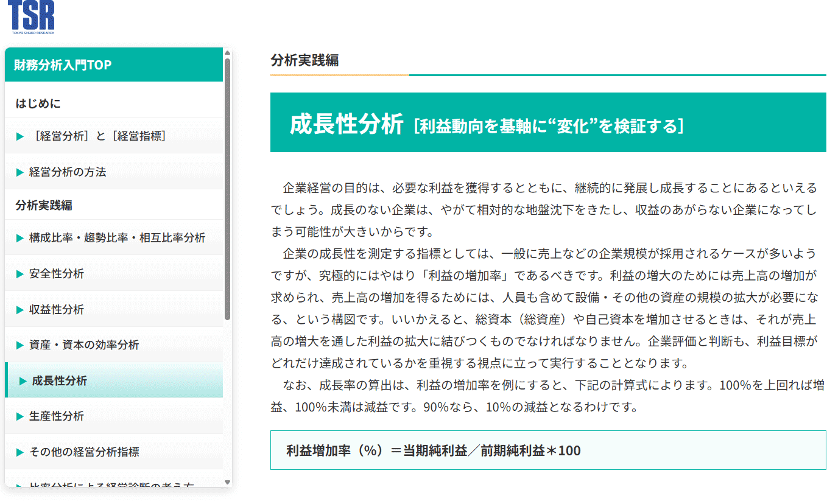
Task: Click the triangle icon beside 収益性分析
Action: 18,309
